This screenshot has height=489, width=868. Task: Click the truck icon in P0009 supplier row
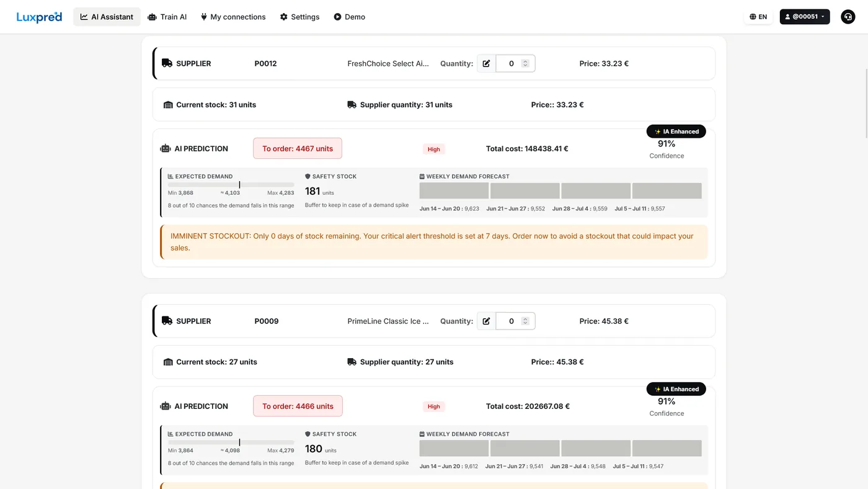coord(167,321)
